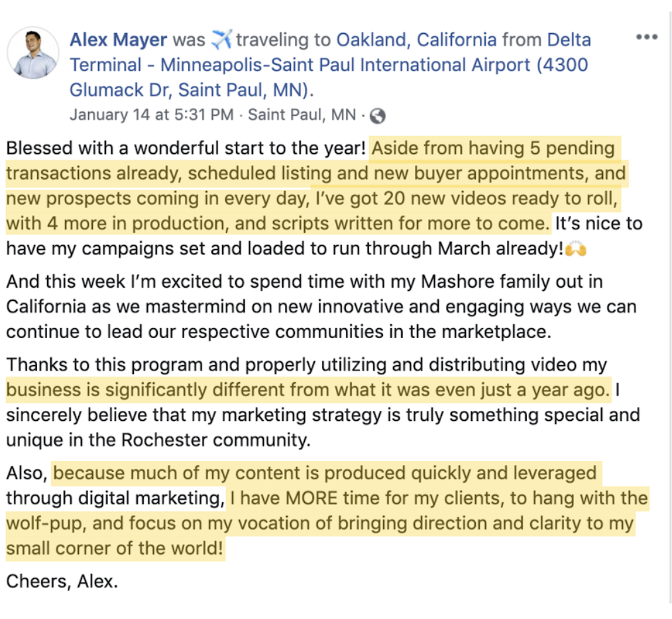
Task: Click highlighted text "I have MORE time for my clients"
Action: (x=437, y=498)
